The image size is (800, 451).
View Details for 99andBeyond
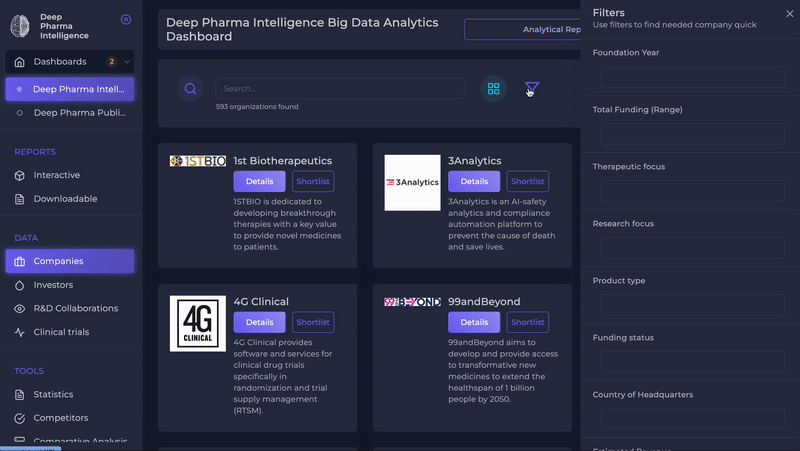(x=474, y=322)
